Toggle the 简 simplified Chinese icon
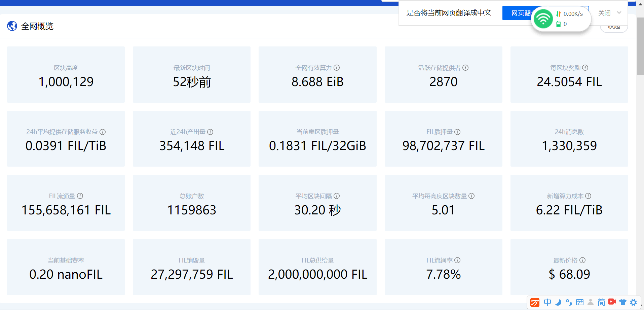This screenshot has width=644, height=310. tap(601, 302)
